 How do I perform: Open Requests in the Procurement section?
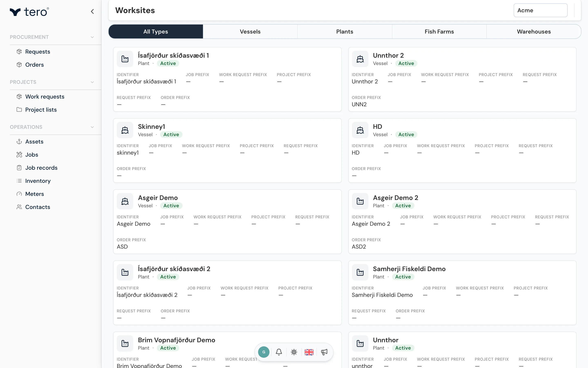pos(37,52)
